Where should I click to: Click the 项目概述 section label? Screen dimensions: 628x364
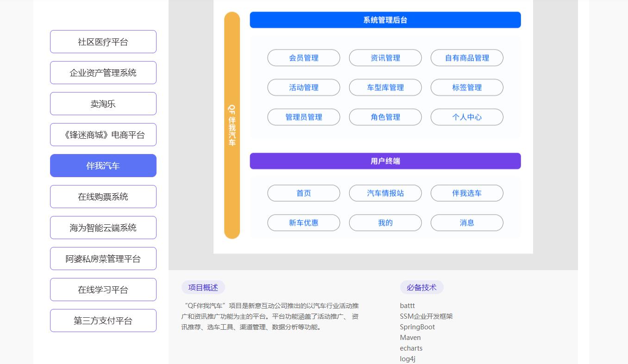[x=203, y=287]
